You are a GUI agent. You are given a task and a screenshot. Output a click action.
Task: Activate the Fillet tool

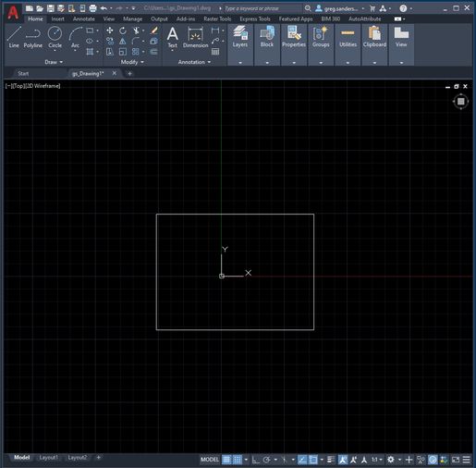[136, 41]
